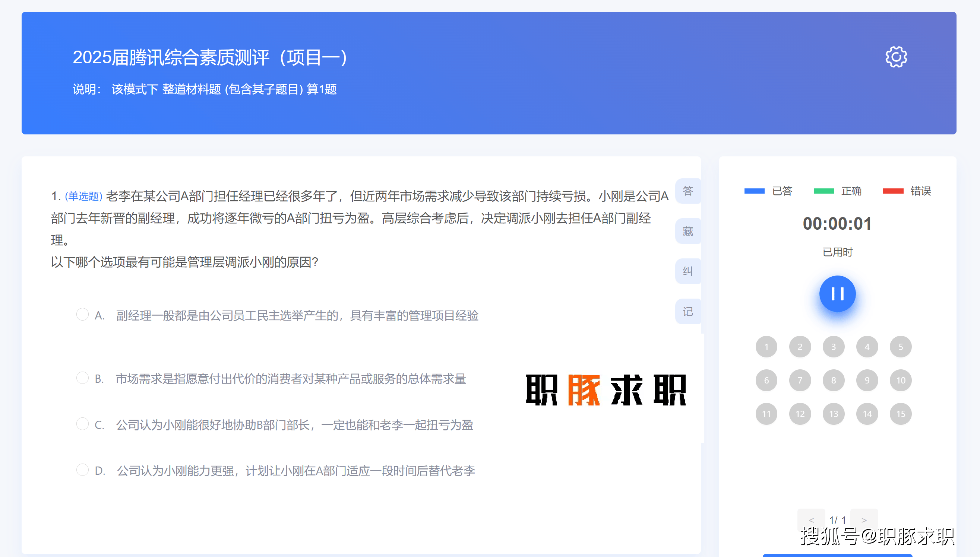This screenshot has height=557, width=980.
Task: Open settings gear icon in header
Action: (x=896, y=57)
